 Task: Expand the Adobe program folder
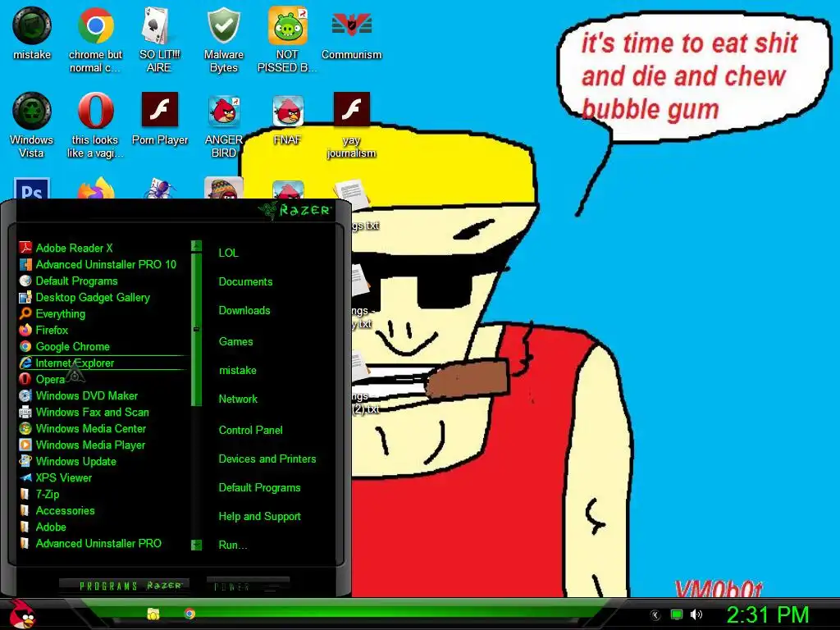[43, 527]
